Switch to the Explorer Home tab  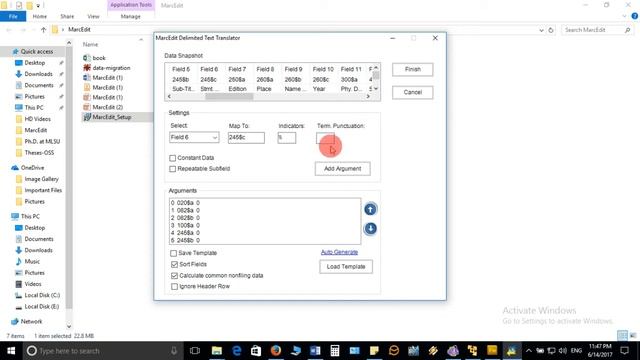coord(40,16)
